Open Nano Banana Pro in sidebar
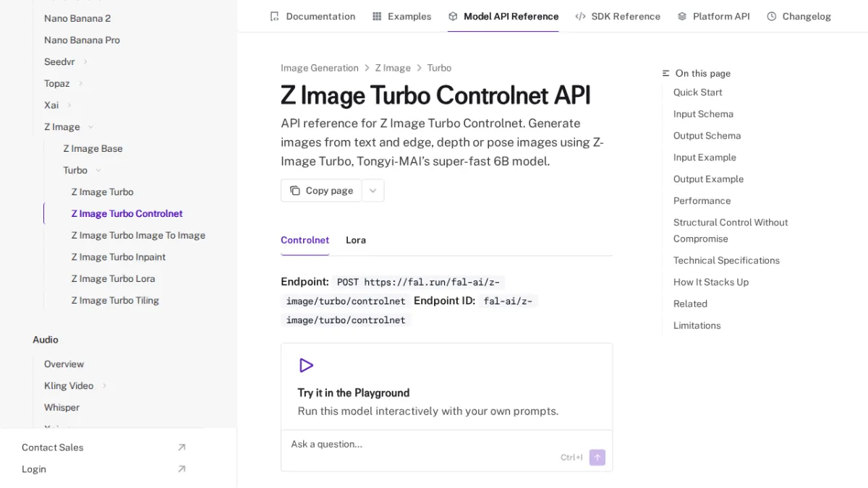The width and height of the screenshot is (868, 488). point(82,40)
